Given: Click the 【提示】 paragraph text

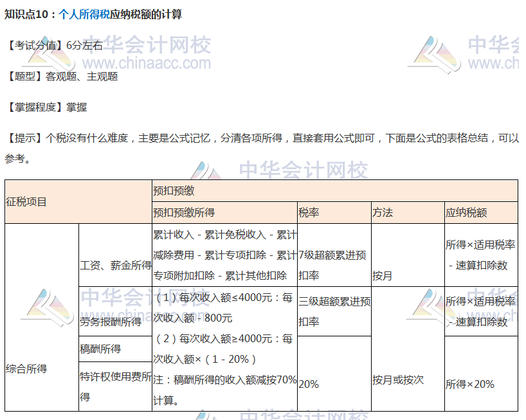Looking at the screenshot, I should [262, 148].
